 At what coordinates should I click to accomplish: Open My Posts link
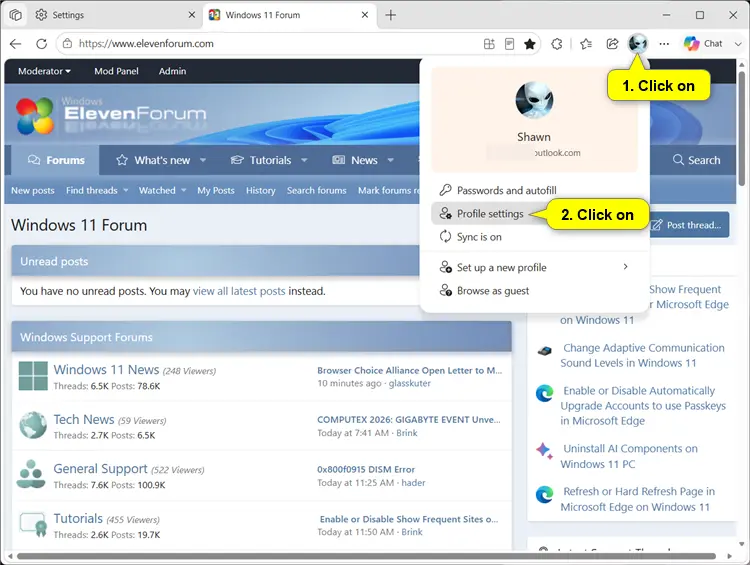[x=216, y=190]
